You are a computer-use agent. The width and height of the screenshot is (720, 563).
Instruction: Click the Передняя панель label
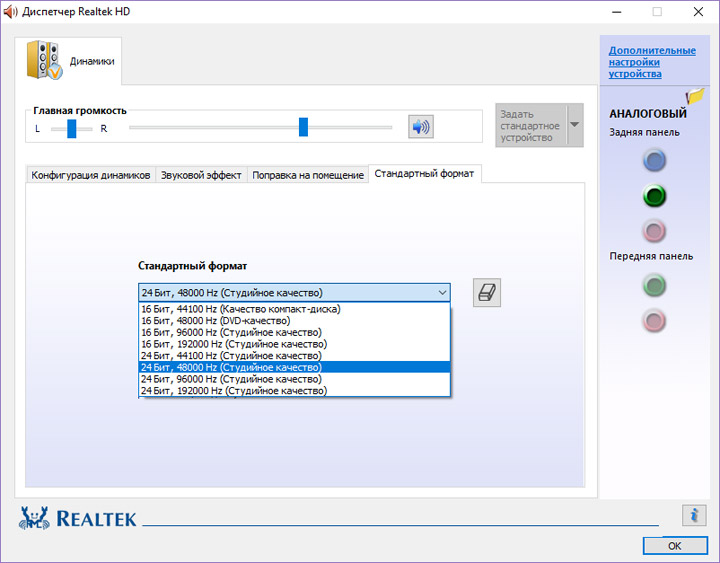[651, 256]
